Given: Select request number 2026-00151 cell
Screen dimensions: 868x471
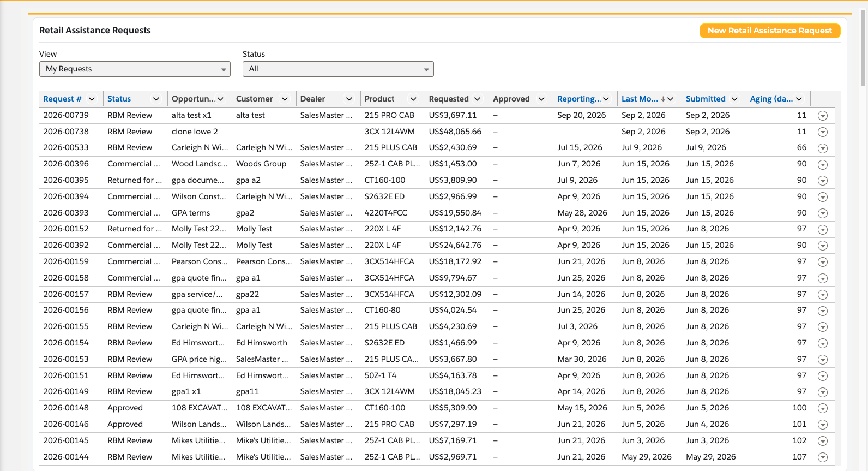Looking at the screenshot, I should pyautogui.click(x=66, y=375).
